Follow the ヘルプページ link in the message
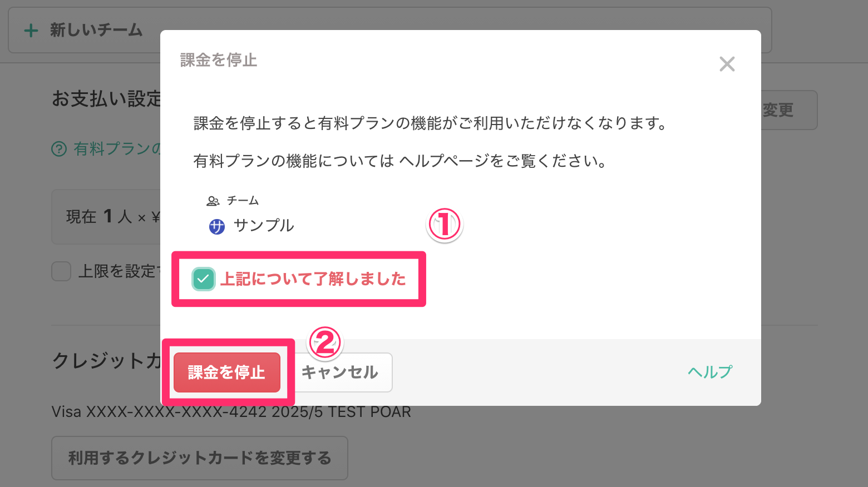Screen dimensions: 868x487 coord(442,161)
